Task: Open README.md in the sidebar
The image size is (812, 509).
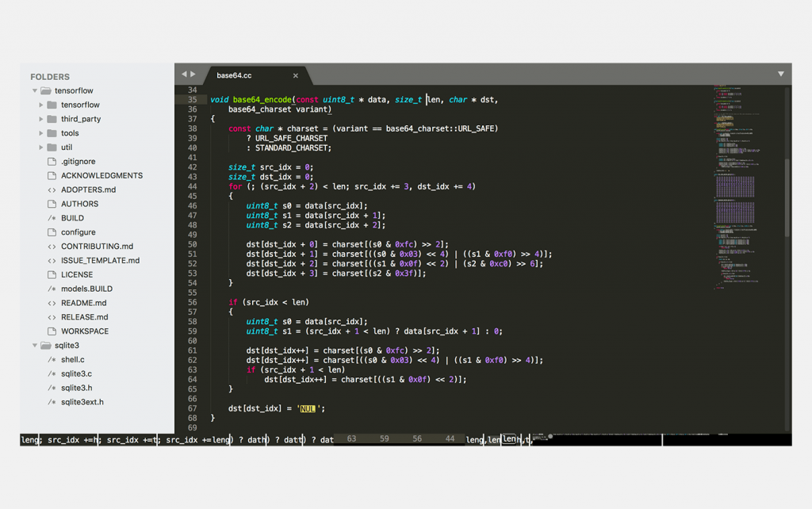Action: 84,303
